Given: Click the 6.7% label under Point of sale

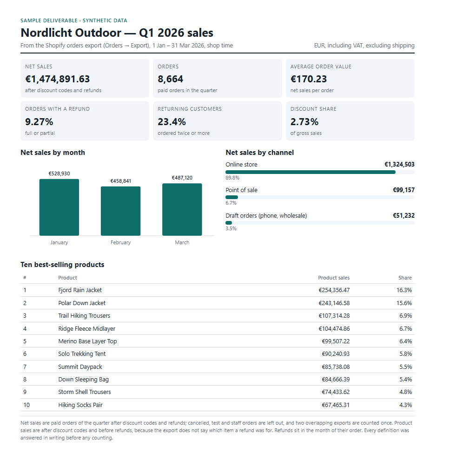Looking at the screenshot, I should coord(231,203).
